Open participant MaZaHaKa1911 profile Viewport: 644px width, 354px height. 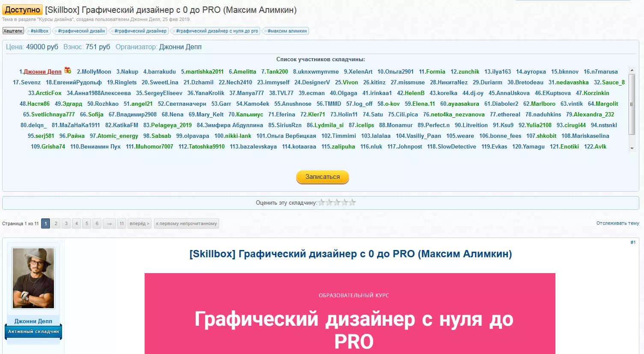point(80,125)
